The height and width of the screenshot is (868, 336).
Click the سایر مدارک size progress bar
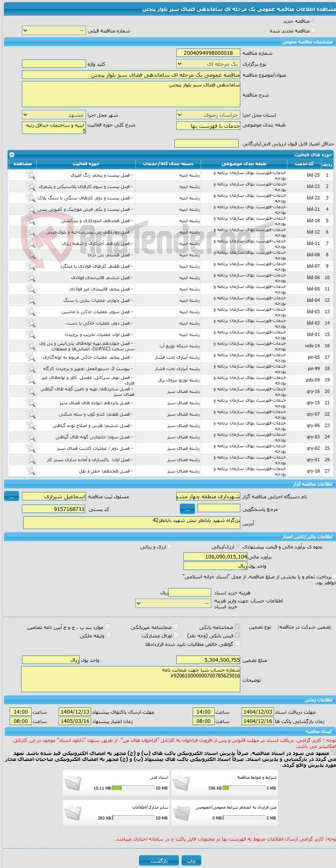click(x=133, y=818)
